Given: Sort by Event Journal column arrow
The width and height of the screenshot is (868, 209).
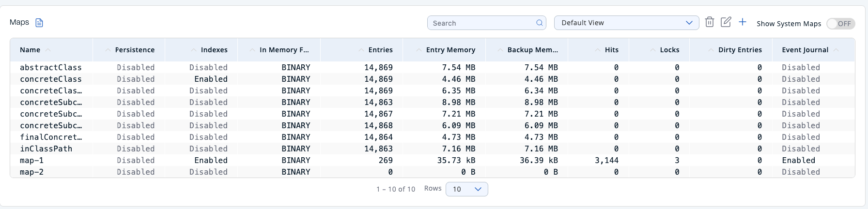Looking at the screenshot, I should (837, 50).
